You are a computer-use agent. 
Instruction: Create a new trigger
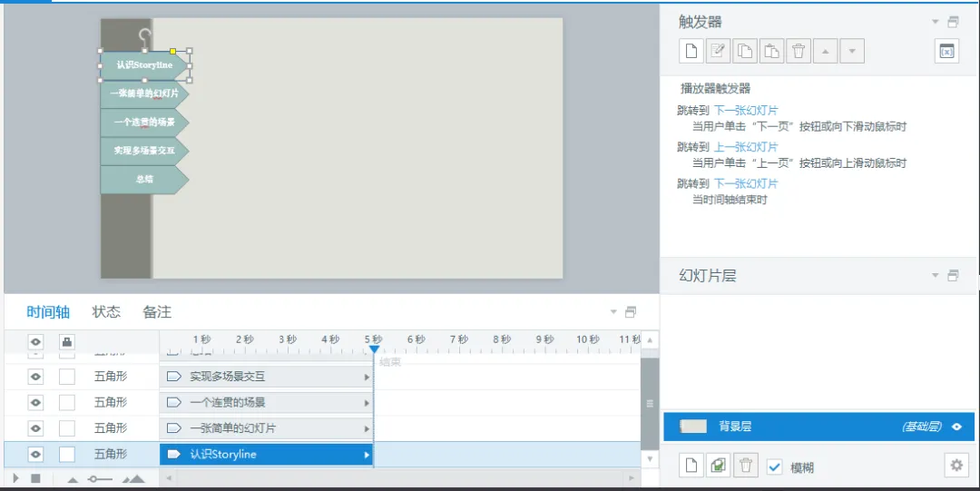click(691, 52)
